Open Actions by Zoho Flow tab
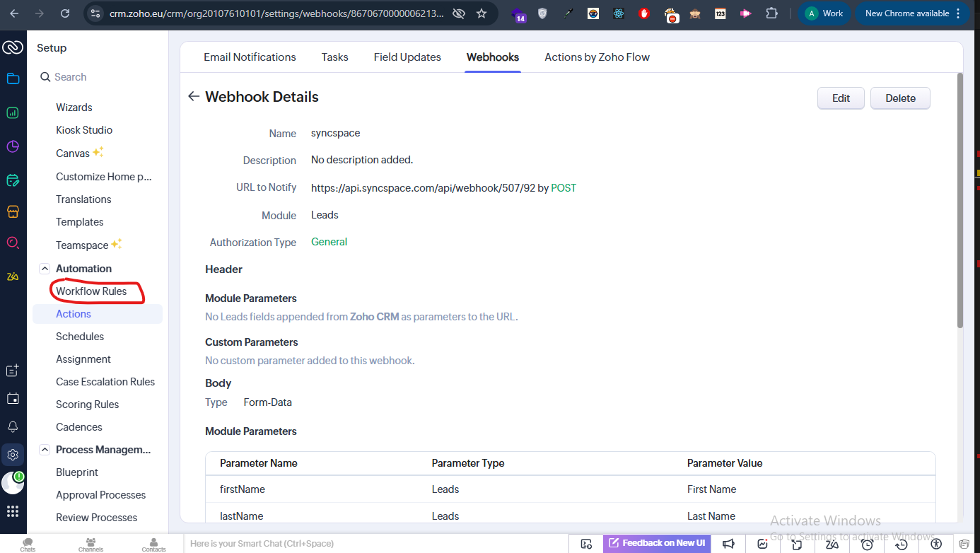The image size is (980, 553). [x=597, y=57]
